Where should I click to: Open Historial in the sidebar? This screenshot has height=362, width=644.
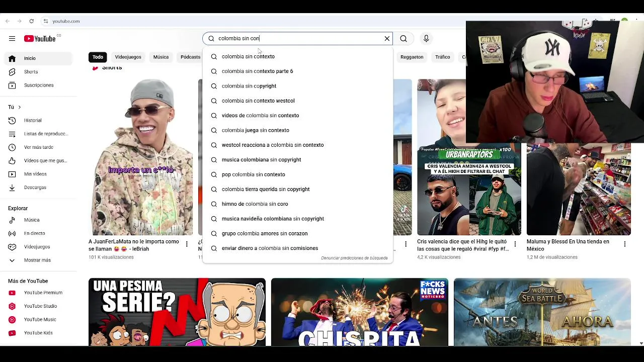click(38, 121)
